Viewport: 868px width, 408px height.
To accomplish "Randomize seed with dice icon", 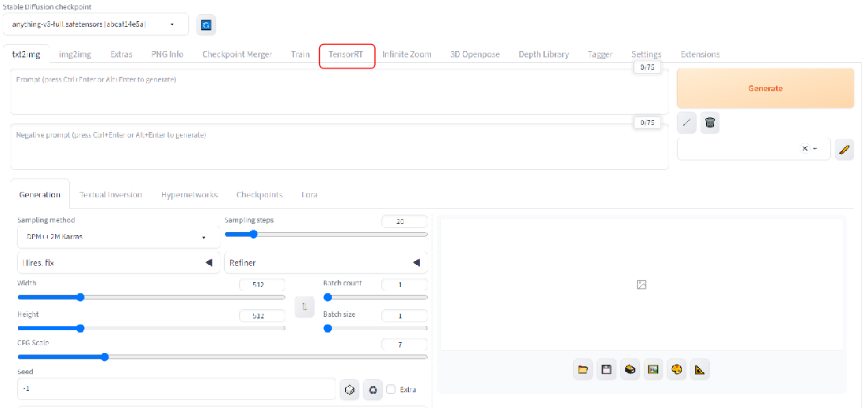I will 350,389.
